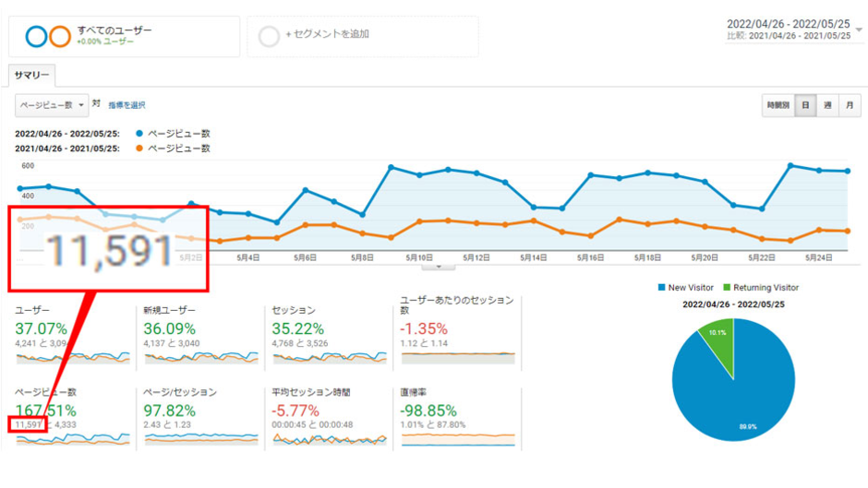Click pie chart date 2022/04/26 - 2022/05/25
The width and height of the screenshot is (868, 488).
[733, 304]
